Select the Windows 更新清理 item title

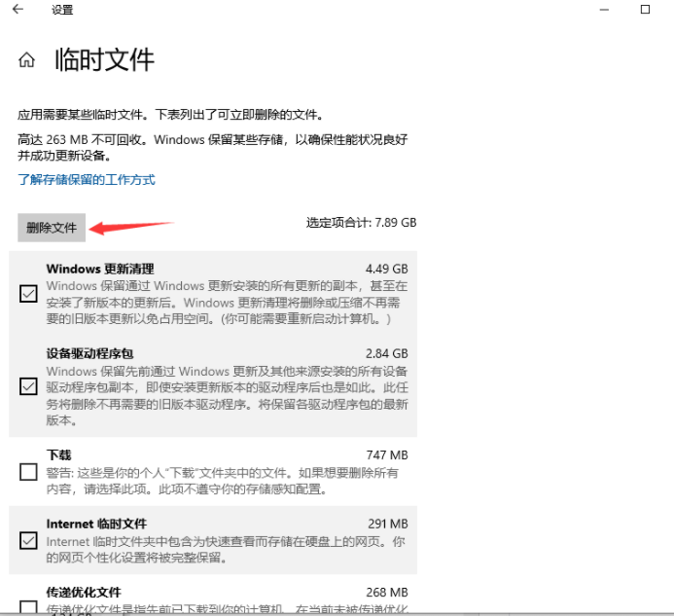(x=99, y=269)
